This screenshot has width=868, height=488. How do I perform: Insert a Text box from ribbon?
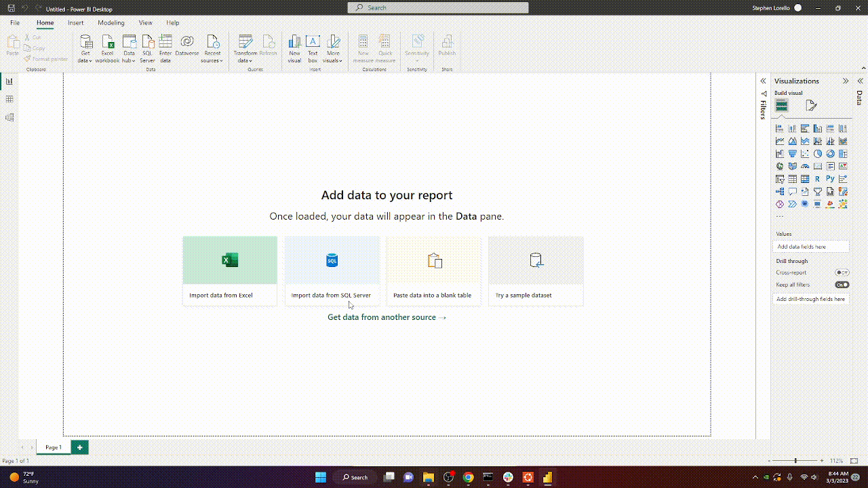[313, 49]
